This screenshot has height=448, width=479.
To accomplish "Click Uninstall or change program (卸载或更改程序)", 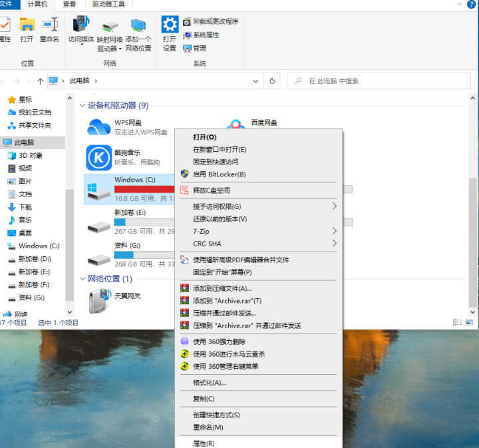I will 211,22.
